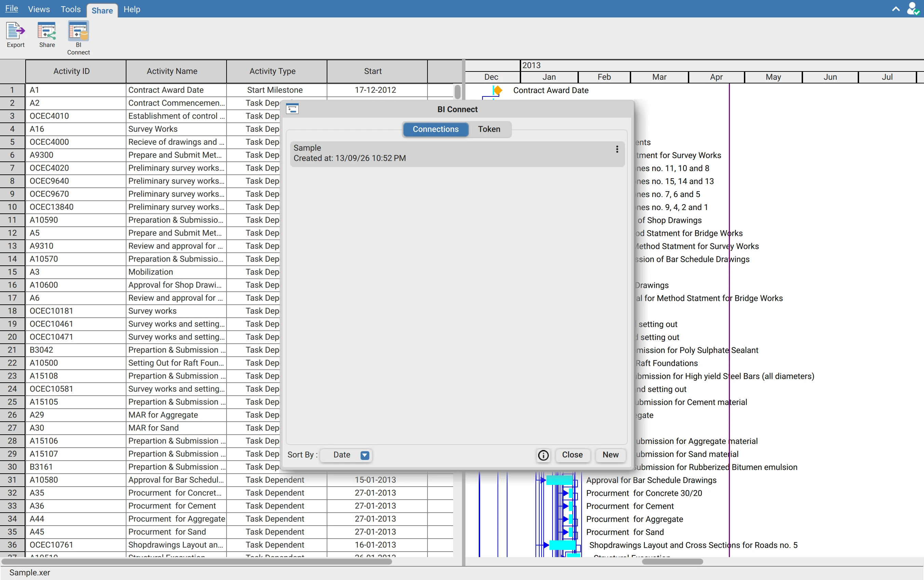The width and height of the screenshot is (924, 580).
Task: Click the Procurment for Cement Gantt label
Action: click(630, 506)
